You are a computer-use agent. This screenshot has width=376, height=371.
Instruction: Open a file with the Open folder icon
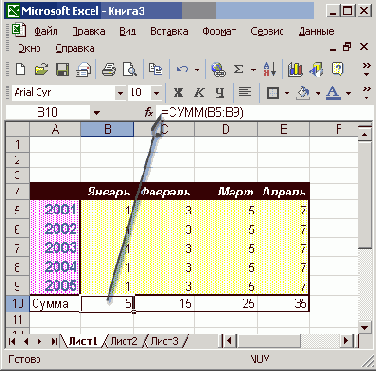point(41,69)
